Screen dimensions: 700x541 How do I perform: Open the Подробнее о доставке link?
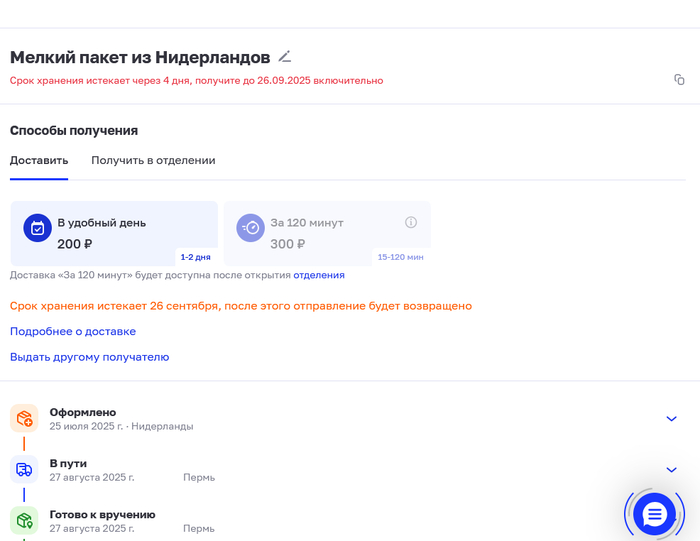pyautogui.click(x=73, y=331)
